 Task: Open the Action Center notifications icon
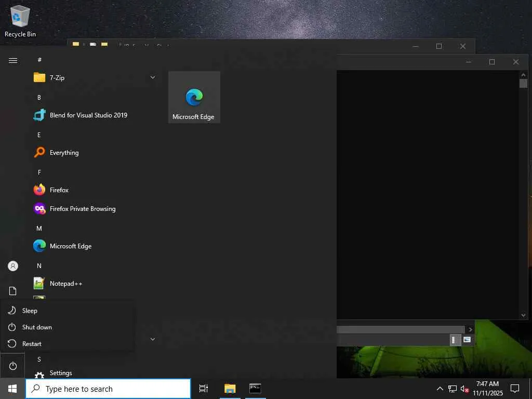515,389
